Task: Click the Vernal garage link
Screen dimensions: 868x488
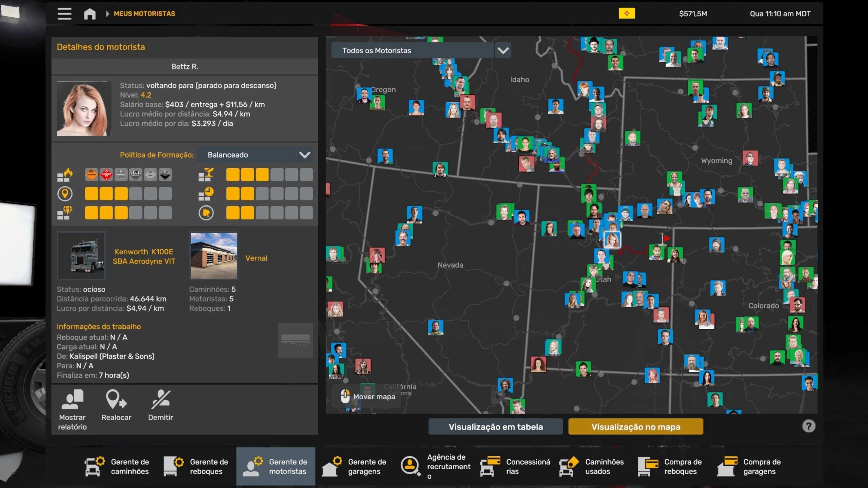Action: pyautogui.click(x=256, y=258)
